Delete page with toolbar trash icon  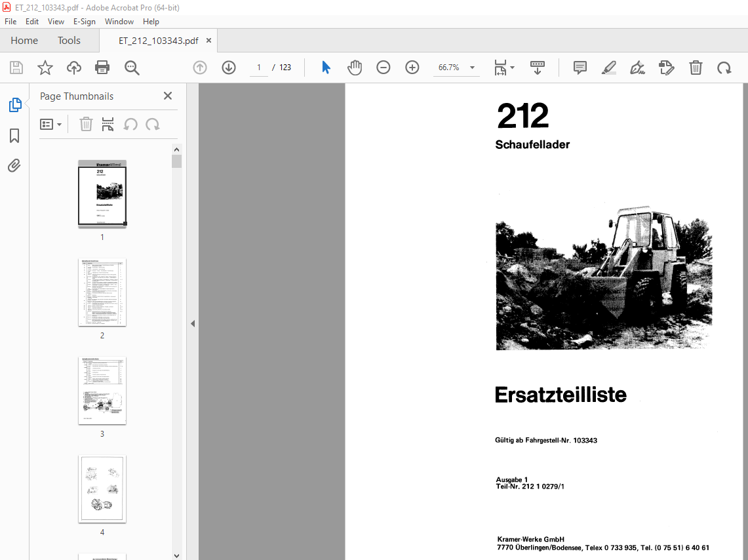(696, 68)
